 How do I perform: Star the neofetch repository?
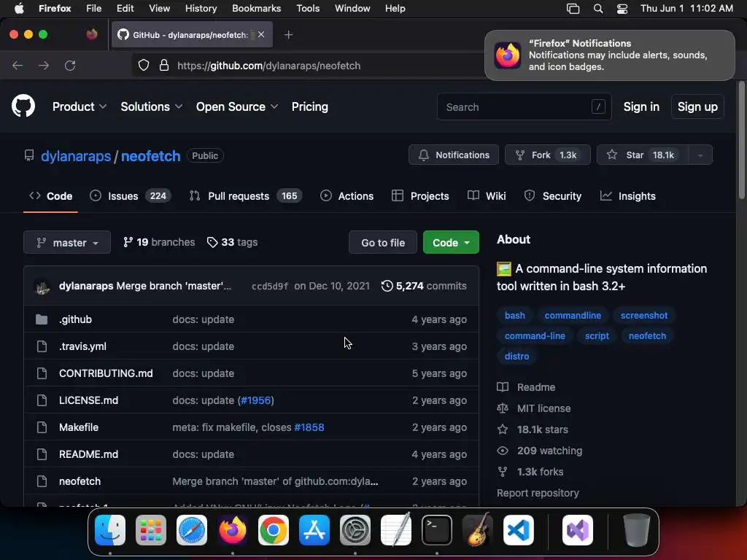point(642,155)
